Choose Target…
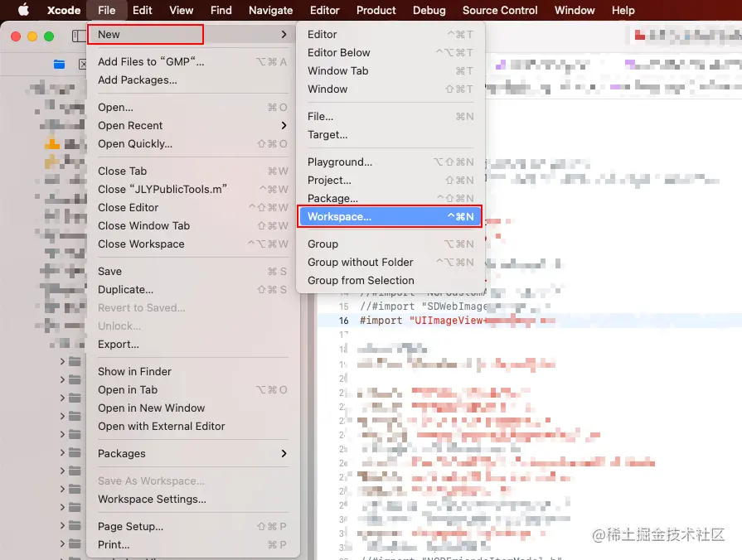 [390, 135]
